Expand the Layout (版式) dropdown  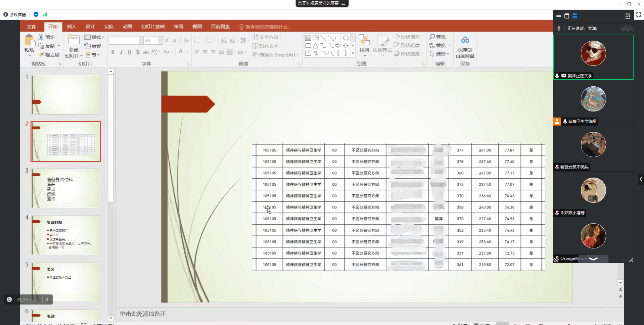tap(103, 37)
